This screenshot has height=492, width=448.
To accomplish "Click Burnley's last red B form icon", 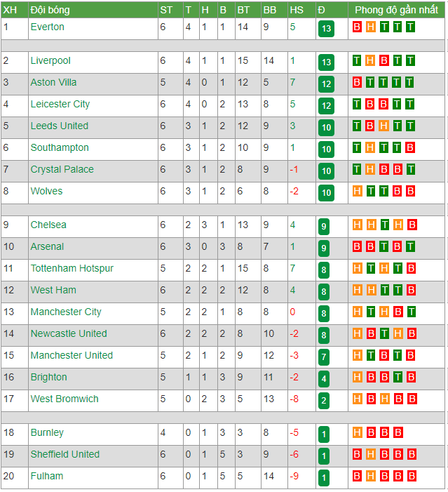I will [398, 432].
